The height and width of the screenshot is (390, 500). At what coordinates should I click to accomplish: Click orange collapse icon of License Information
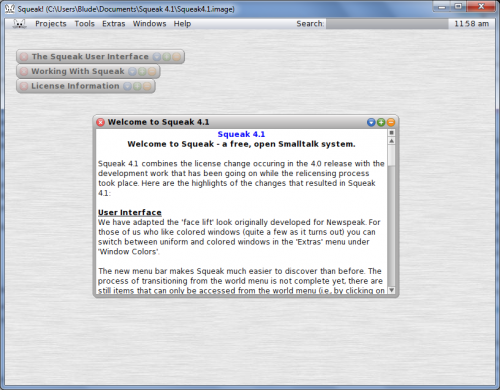[x=147, y=86]
